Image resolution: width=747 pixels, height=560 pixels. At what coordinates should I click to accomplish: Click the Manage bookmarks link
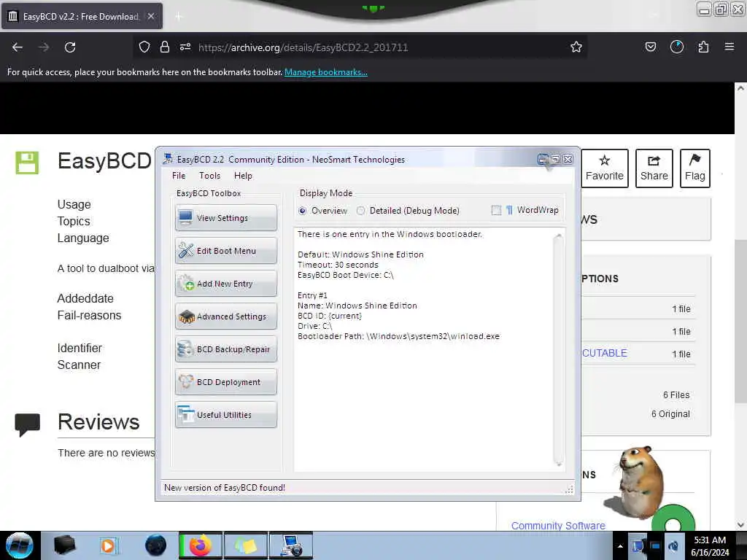[x=326, y=72]
